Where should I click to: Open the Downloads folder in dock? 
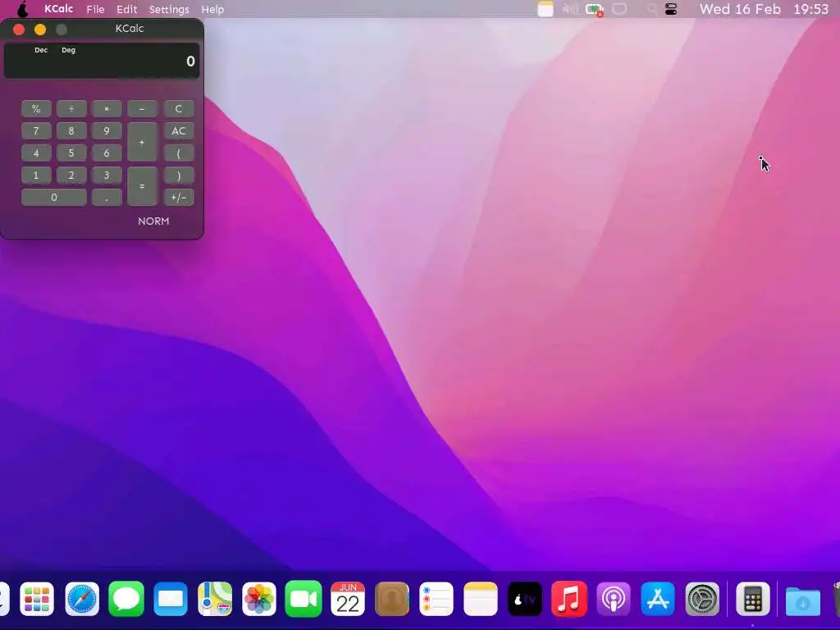pyautogui.click(x=802, y=600)
